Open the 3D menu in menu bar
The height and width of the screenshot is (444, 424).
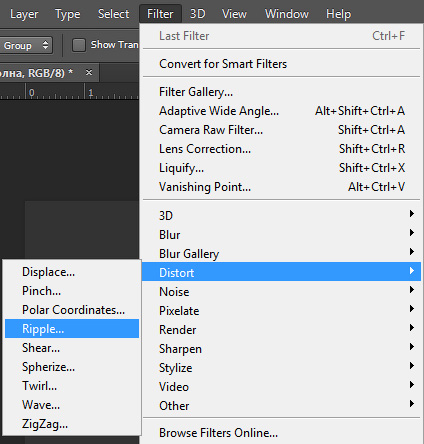[x=197, y=14]
